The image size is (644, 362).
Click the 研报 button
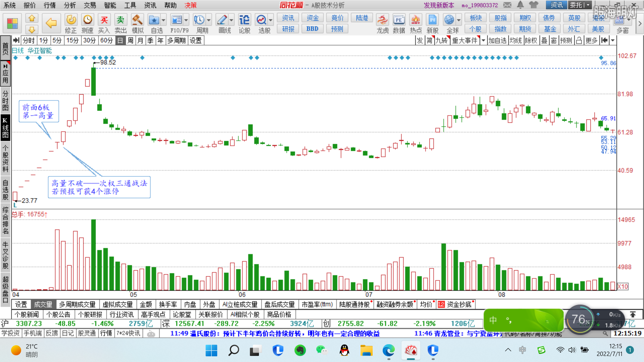tap(288, 29)
